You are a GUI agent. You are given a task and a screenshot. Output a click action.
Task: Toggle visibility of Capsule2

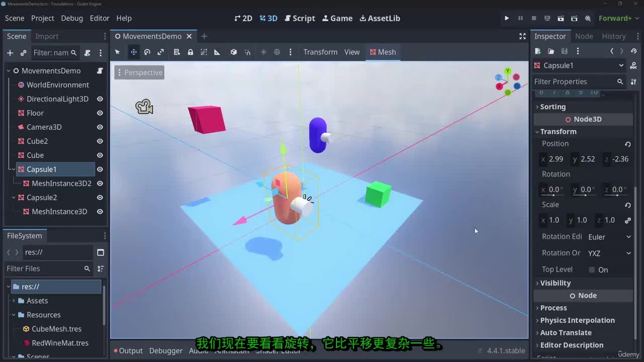click(100, 198)
